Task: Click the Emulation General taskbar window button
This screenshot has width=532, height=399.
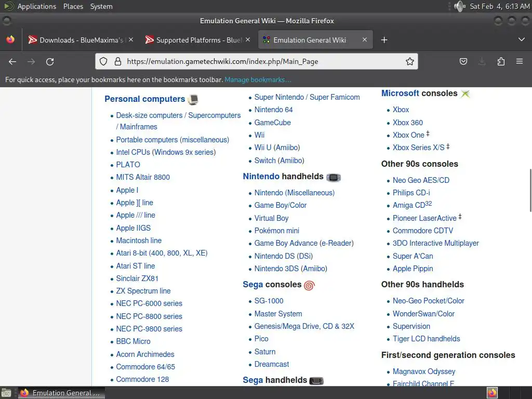Action: click(61, 393)
